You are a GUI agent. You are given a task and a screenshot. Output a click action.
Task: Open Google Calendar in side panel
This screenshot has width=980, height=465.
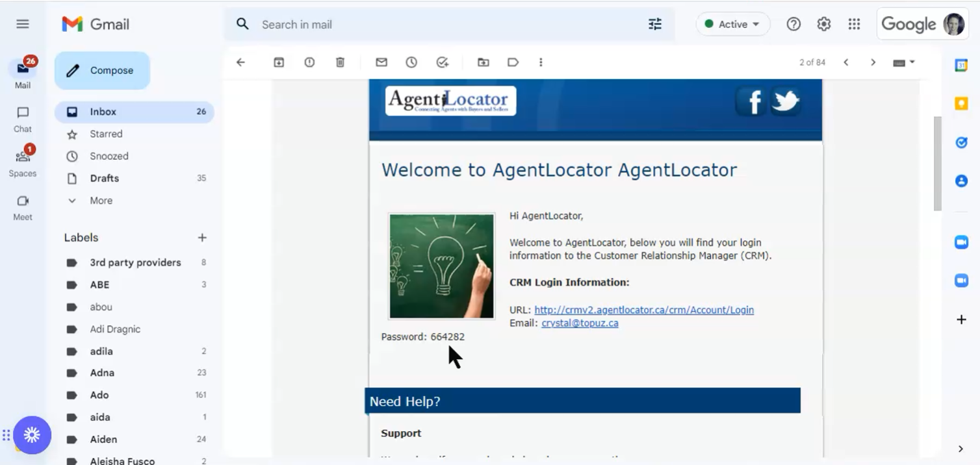(961, 66)
